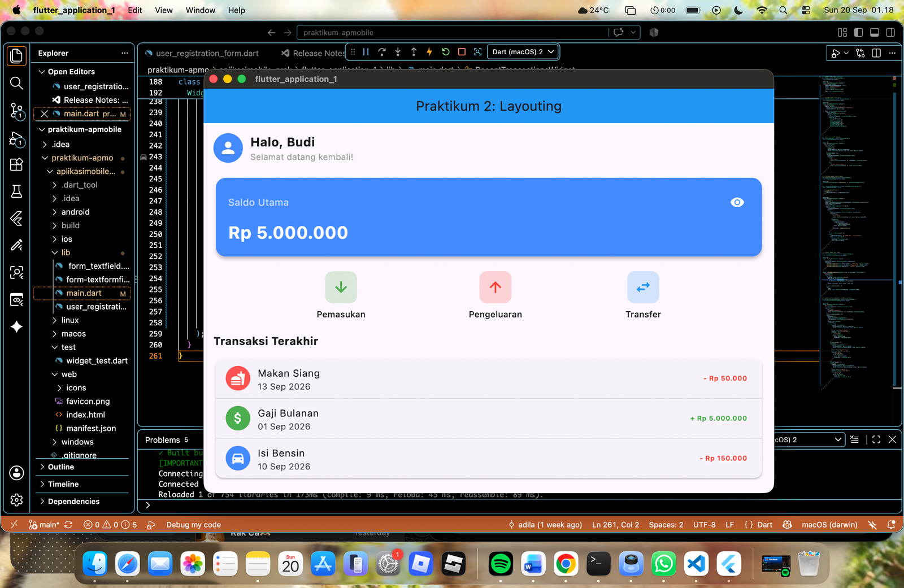Open Dart (macOS) 2 debug session dropdown
This screenshot has width=904, height=588.
(x=523, y=52)
